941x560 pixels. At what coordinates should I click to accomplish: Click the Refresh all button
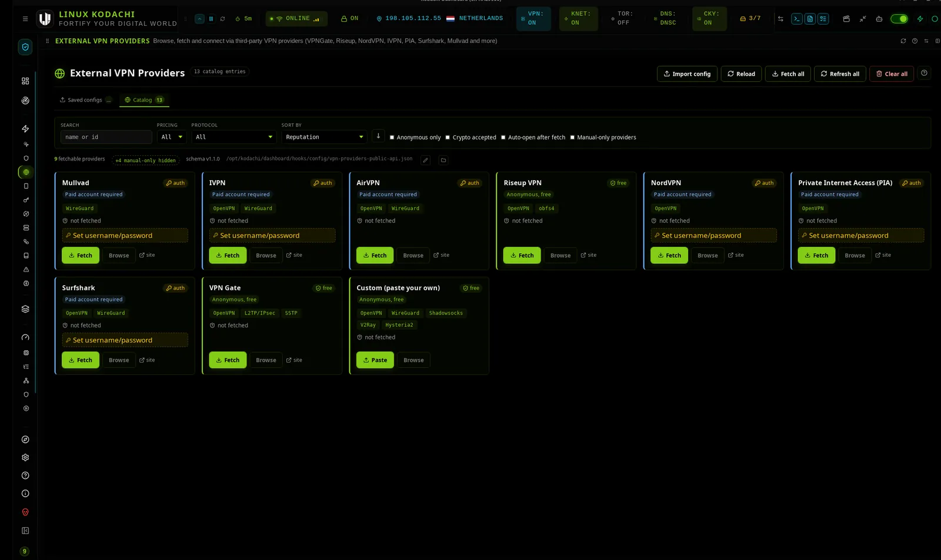(x=840, y=74)
